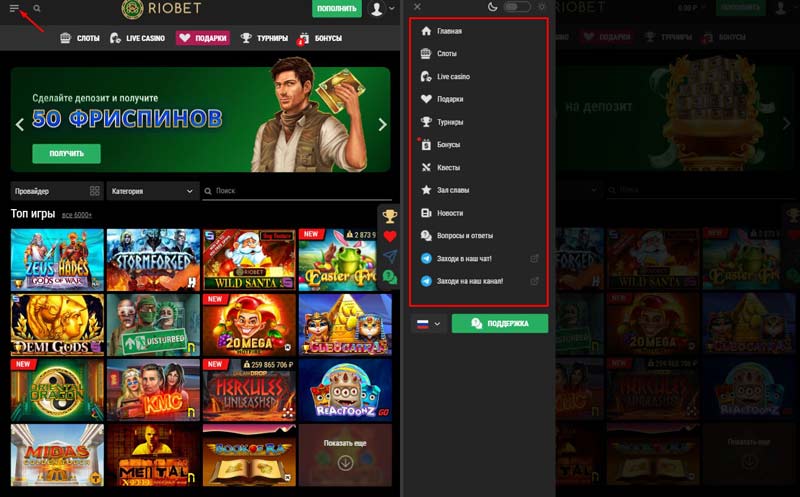Click the search magnifier icon in header

tap(37, 8)
